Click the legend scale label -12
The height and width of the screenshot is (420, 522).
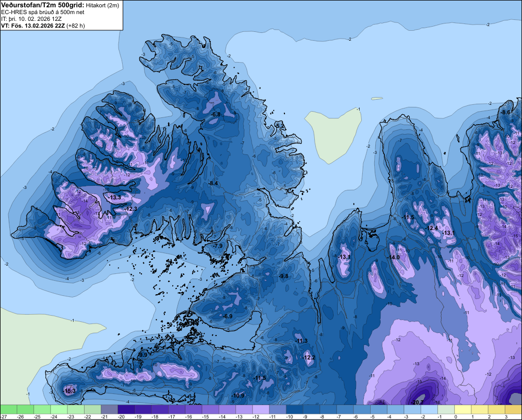(x=256, y=417)
